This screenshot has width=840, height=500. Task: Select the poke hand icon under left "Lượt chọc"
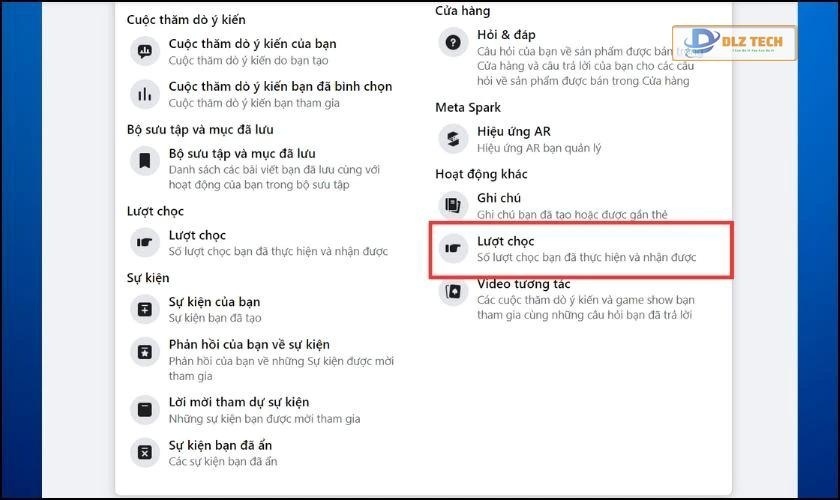click(145, 242)
